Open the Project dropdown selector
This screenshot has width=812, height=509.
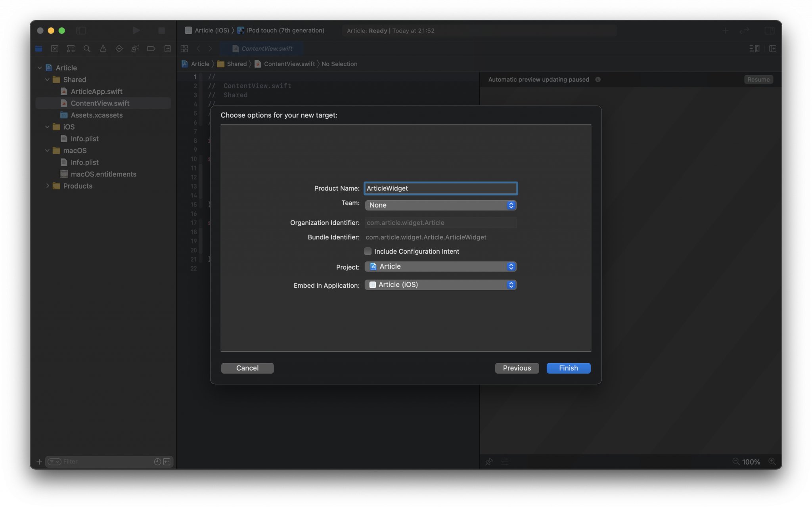coord(440,266)
